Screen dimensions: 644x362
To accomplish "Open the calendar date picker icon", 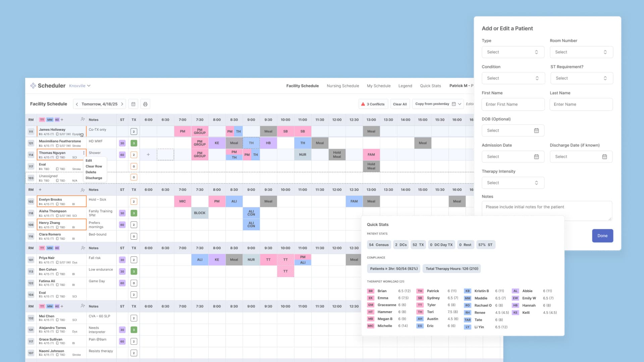I will [x=133, y=104].
